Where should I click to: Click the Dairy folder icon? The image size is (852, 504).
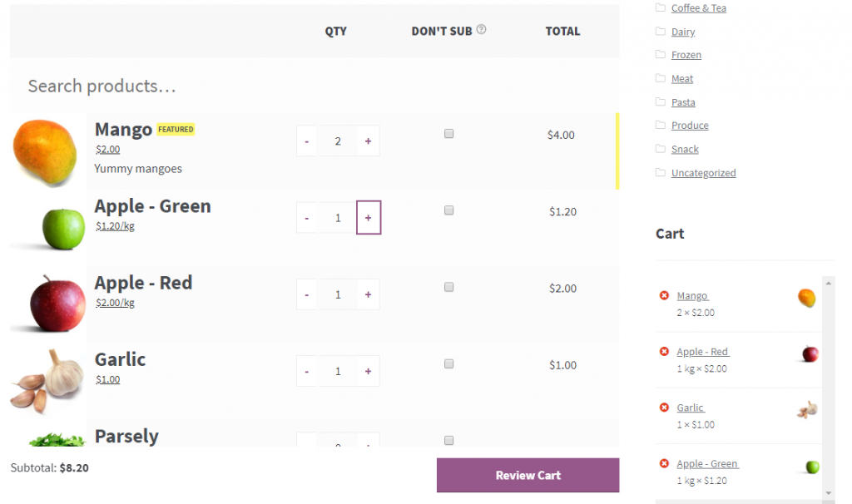click(660, 31)
